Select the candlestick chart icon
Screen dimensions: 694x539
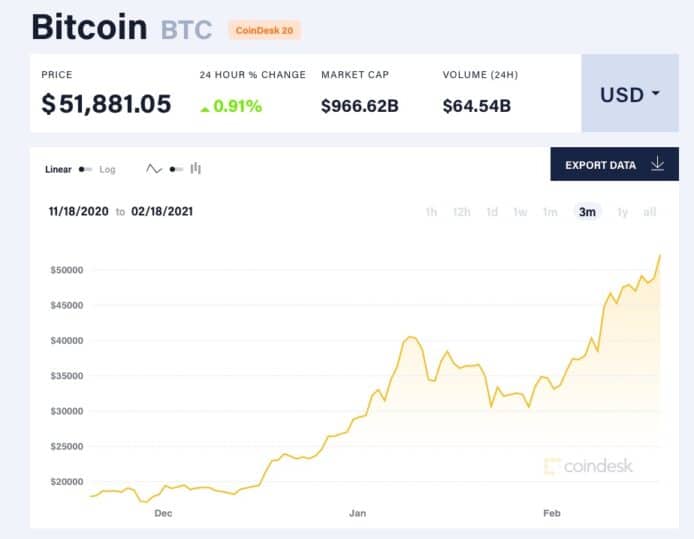(x=196, y=169)
